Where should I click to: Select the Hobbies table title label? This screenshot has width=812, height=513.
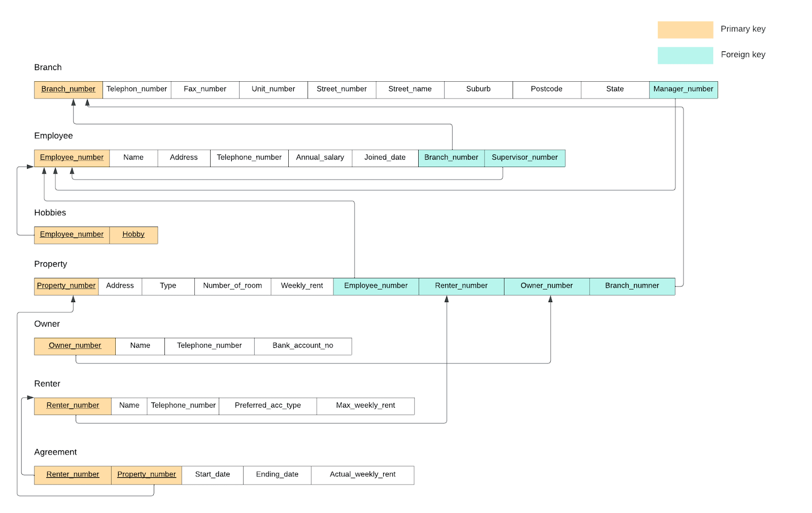point(50,213)
